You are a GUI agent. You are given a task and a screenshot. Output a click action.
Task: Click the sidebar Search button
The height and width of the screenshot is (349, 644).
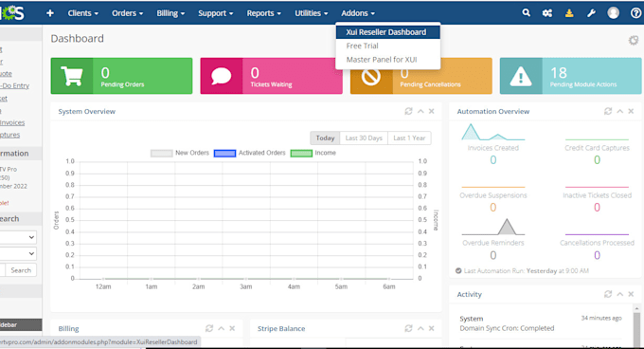coord(21,270)
